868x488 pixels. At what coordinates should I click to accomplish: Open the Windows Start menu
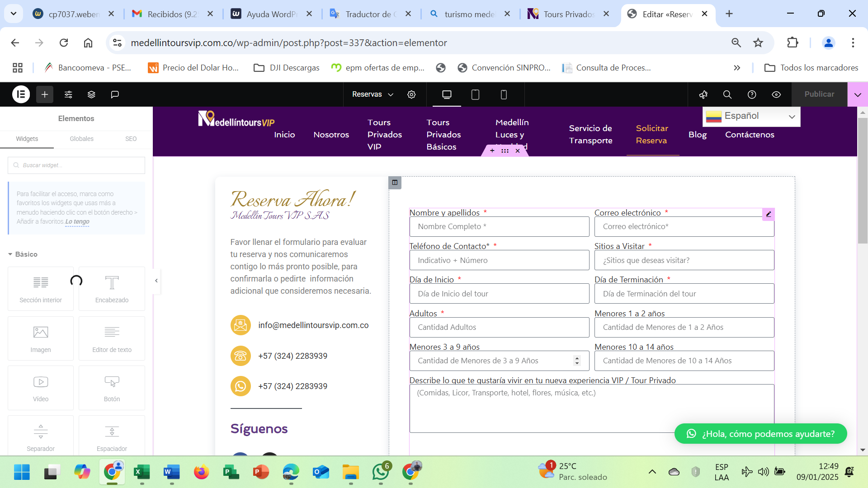(22, 473)
